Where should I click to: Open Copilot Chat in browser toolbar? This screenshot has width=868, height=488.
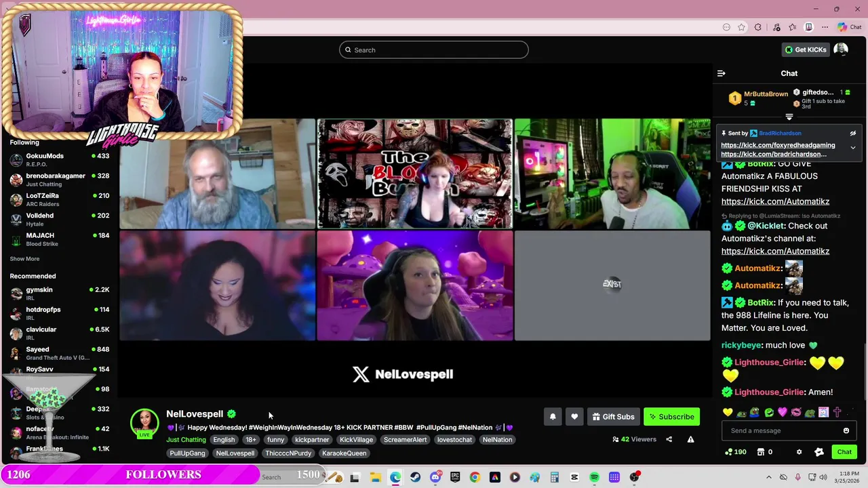pos(850,27)
